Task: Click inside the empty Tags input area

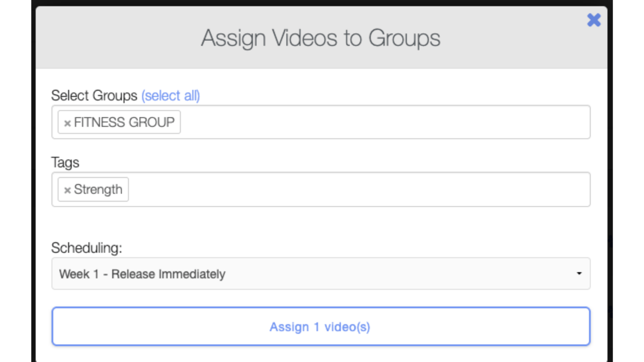Action: (330, 189)
